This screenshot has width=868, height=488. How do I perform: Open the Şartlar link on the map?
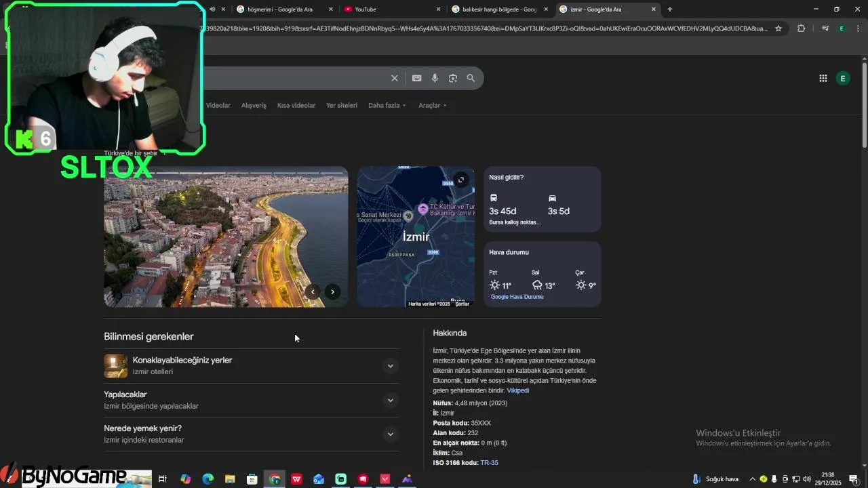click(x=462, y=304)
